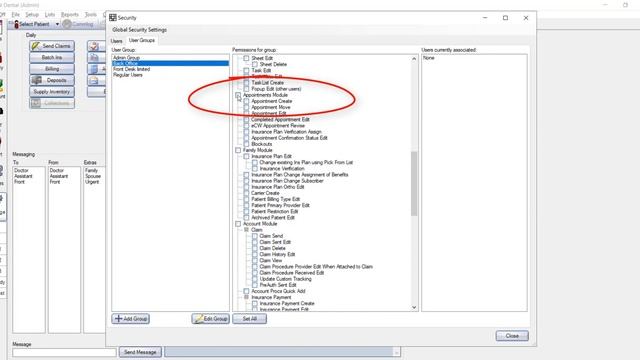This screenshot has height=360, width=640.
Task: Check Archived Patient Edit permission
Action: pos(246,218)
